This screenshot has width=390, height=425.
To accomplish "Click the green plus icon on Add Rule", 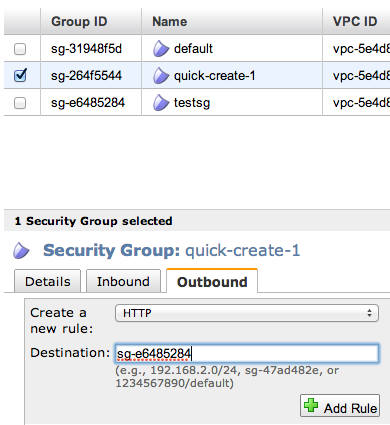I will [x=311, y=405].
